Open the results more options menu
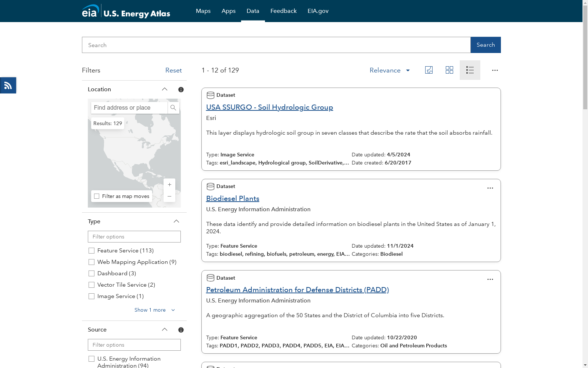 (x=495, y=70)
